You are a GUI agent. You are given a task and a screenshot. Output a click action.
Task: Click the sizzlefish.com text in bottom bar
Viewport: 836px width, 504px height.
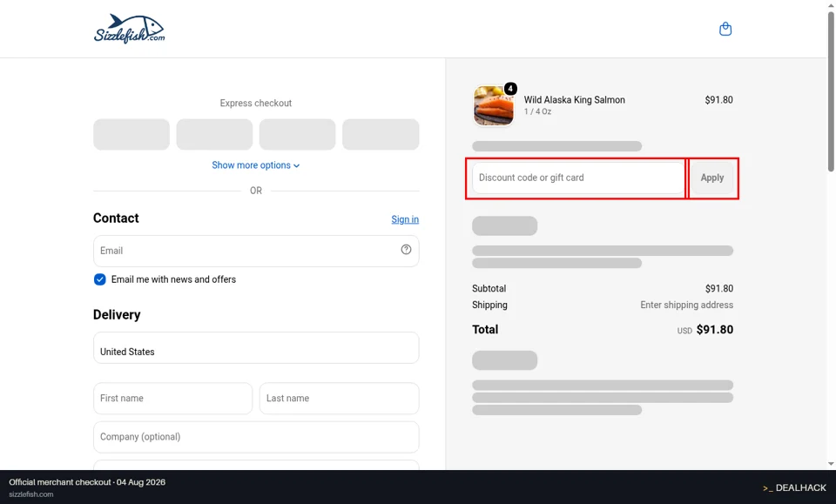[31, 494]
